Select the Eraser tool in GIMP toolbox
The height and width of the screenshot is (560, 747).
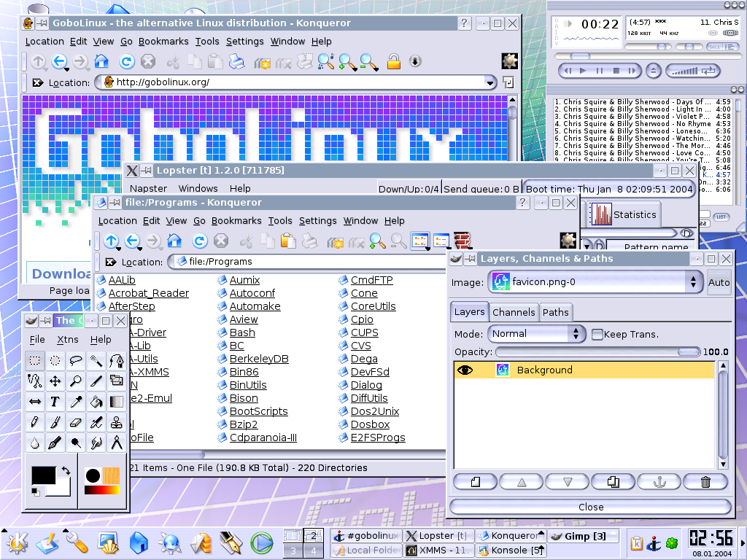(x=76, y=422)
